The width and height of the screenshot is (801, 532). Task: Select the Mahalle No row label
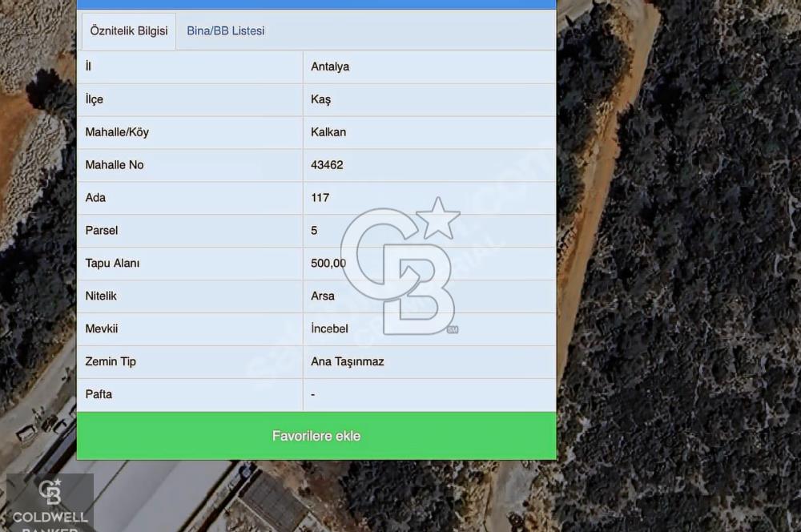(115, 165)
